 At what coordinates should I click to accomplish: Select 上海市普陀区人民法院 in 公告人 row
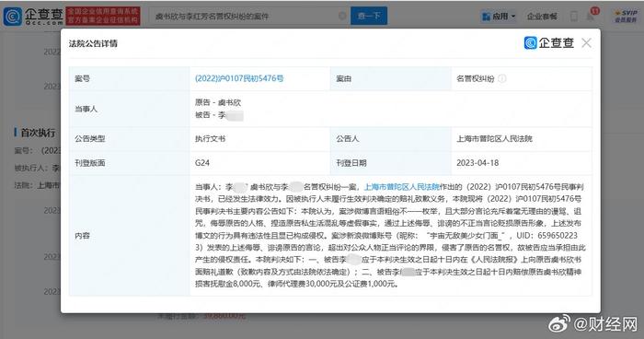(x=494, y=139)
